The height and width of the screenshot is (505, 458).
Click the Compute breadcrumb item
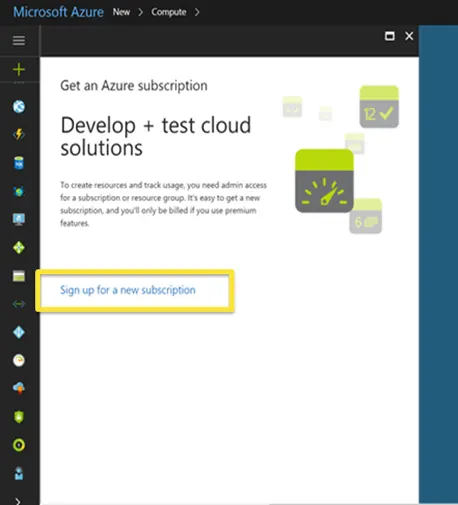coord(169,12)
